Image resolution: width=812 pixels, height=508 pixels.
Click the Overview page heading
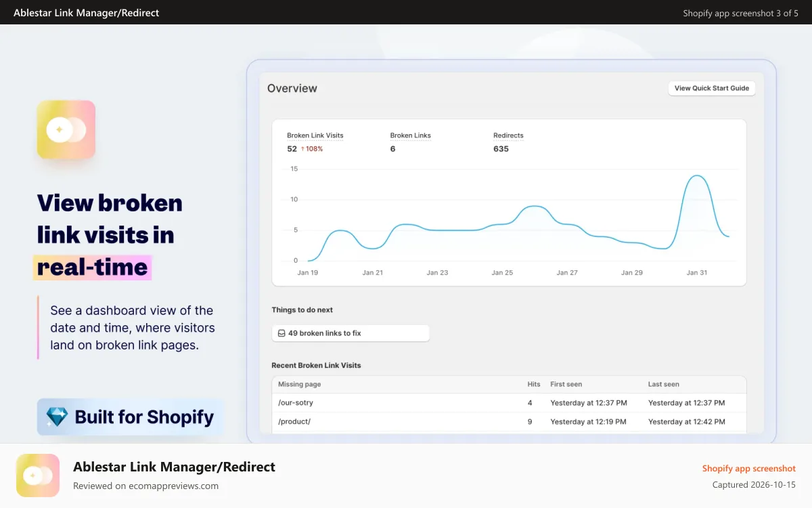coord(292,88)
